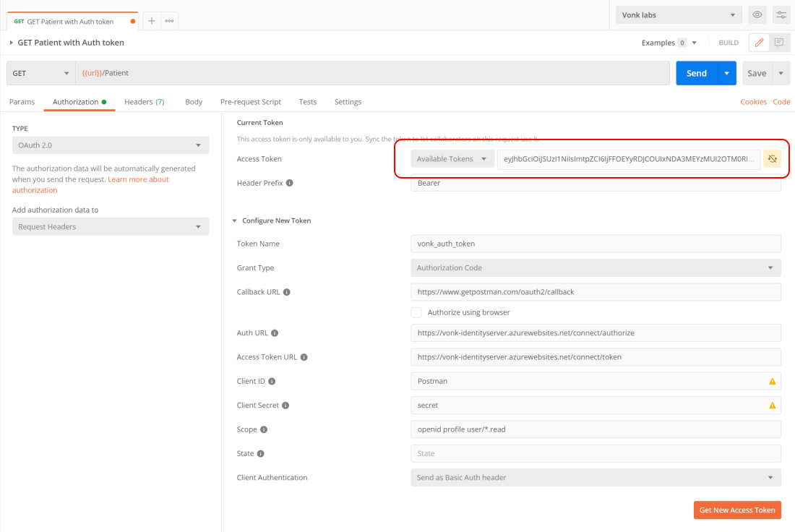Image resolution: width=795 pixels, height=532 pixels.
Task: Open the OAuth 2.0 type dropdown
Action: coord(111,145)
